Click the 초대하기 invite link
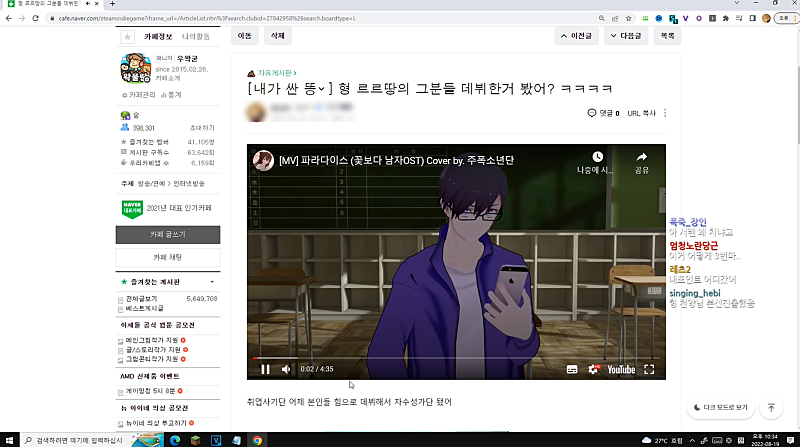 pyautogui.click(x=202, y=128)
